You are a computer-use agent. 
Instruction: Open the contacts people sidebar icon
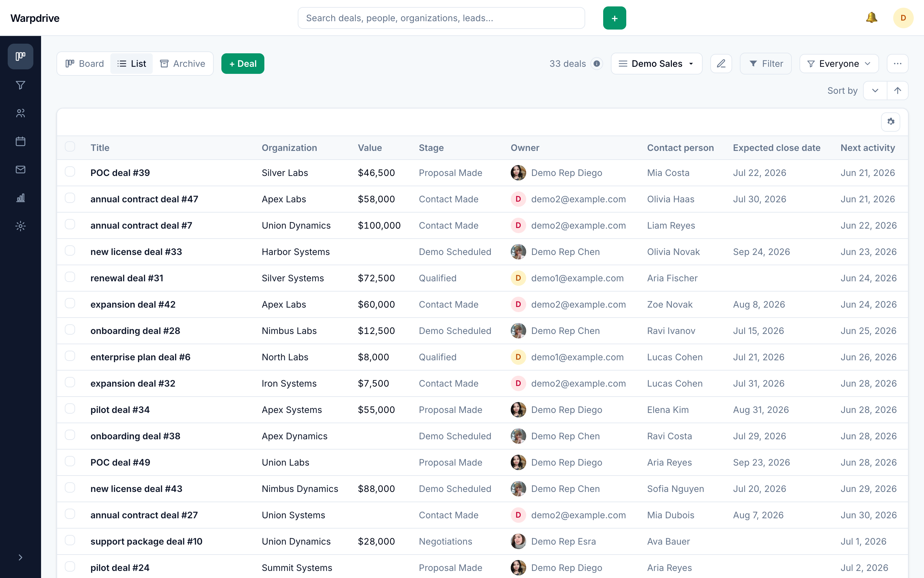pyautogui.click(x=20, y=113)
